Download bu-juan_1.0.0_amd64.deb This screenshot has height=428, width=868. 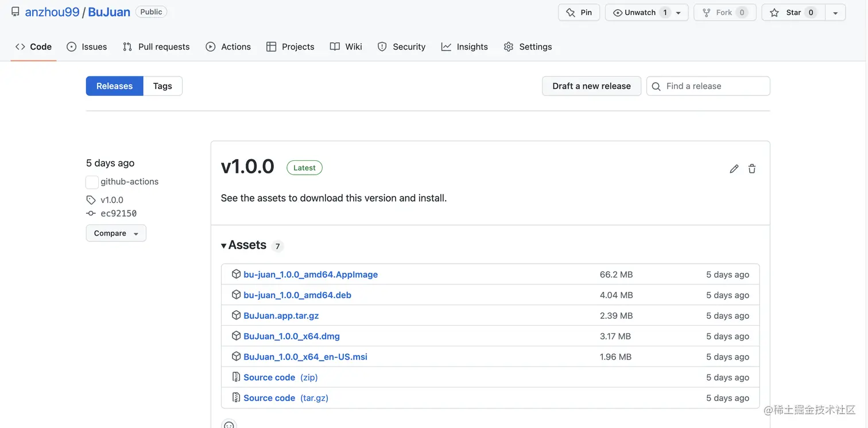[x=297, y=295]
